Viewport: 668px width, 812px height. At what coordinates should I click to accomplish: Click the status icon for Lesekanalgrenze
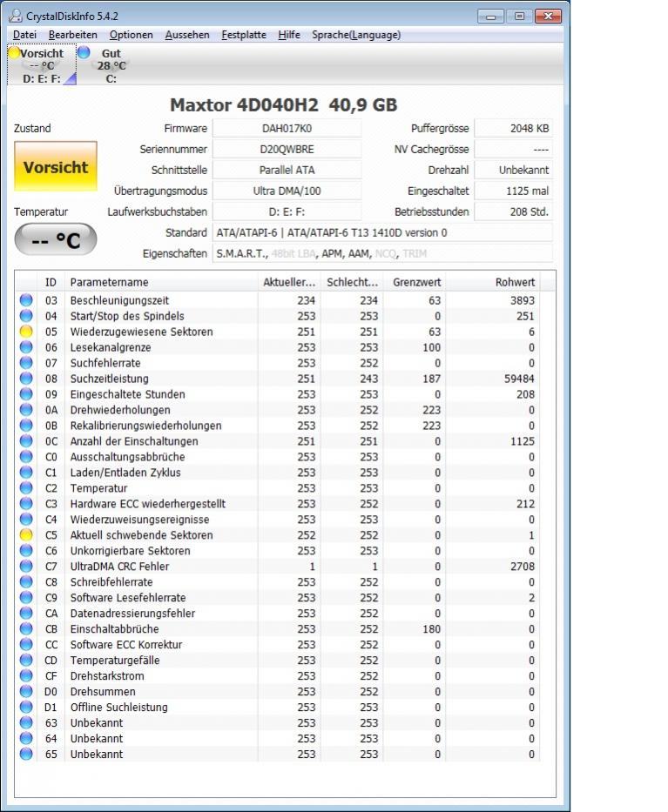tap(26, 347)
